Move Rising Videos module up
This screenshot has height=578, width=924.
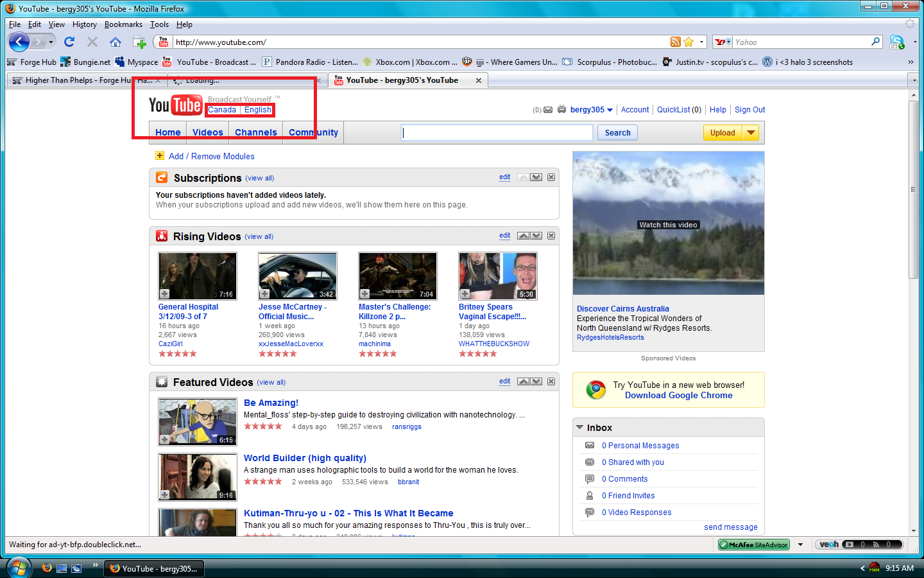(x=524, y=236)
